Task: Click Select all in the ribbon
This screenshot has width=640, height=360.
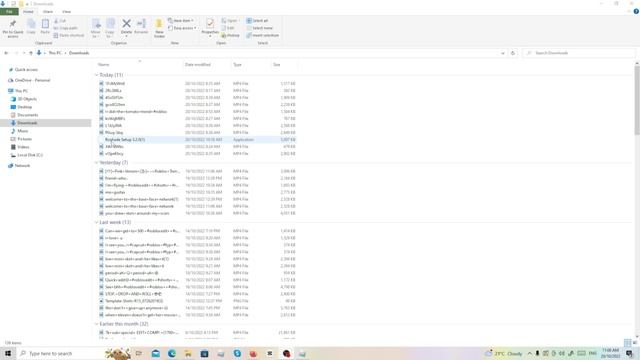Action: [257, 20]
